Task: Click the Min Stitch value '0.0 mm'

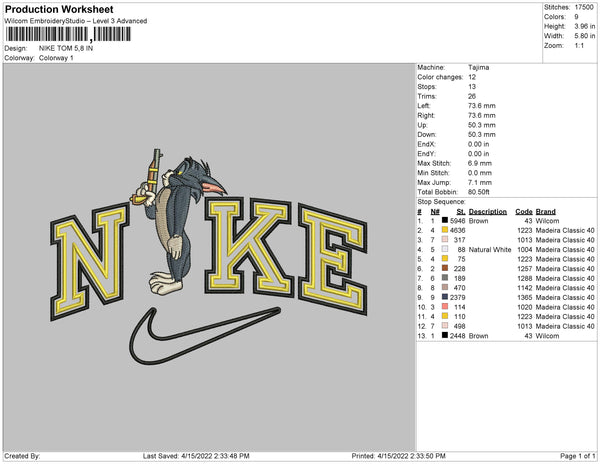Action: pos(480,173)
